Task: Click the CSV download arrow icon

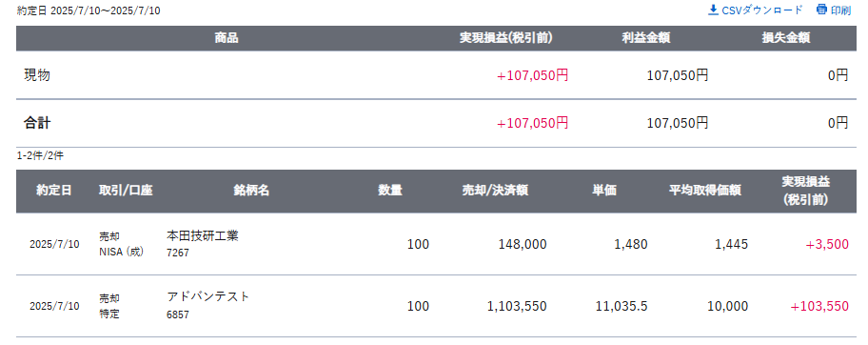Action: coord(713,10)
